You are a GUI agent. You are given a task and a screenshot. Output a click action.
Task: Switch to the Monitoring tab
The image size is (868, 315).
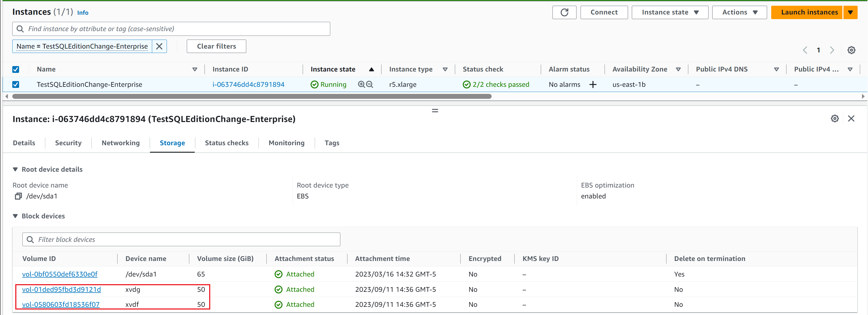(286, 143)
